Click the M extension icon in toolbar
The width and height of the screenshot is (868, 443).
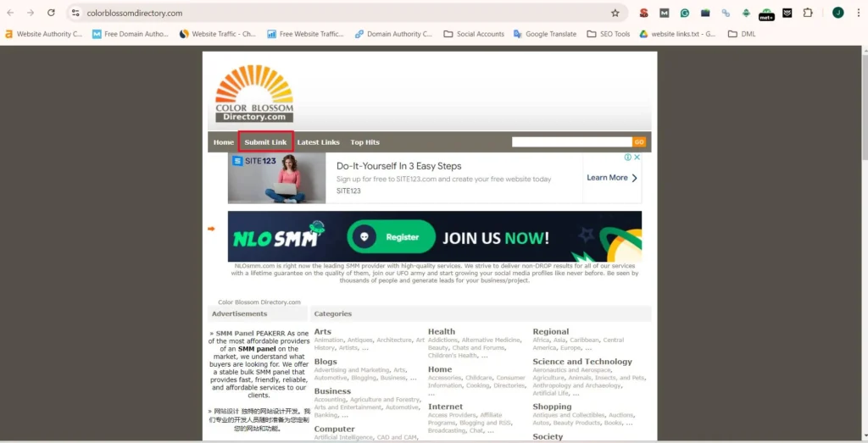pyautogui.click(x=665, y=13)
